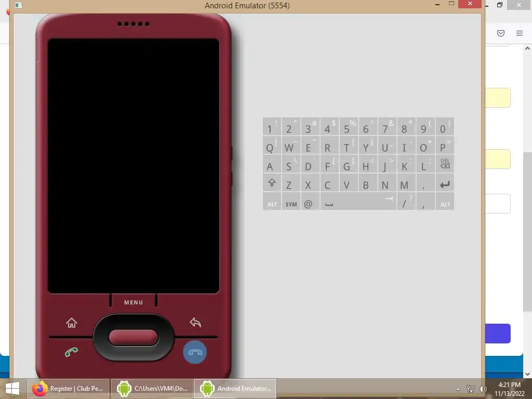Click the right ALT key
532x399 pixels.
[x=445, y=202]
